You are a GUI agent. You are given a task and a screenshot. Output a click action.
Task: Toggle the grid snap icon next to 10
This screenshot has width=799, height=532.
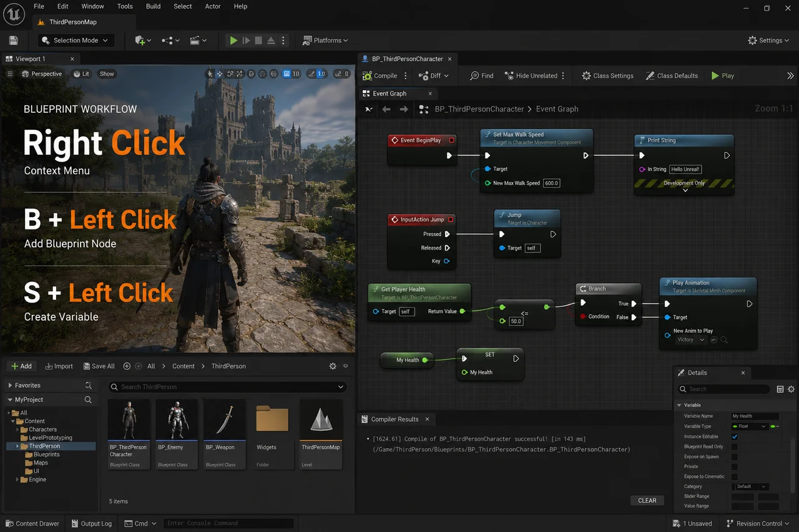pos(287,74)
